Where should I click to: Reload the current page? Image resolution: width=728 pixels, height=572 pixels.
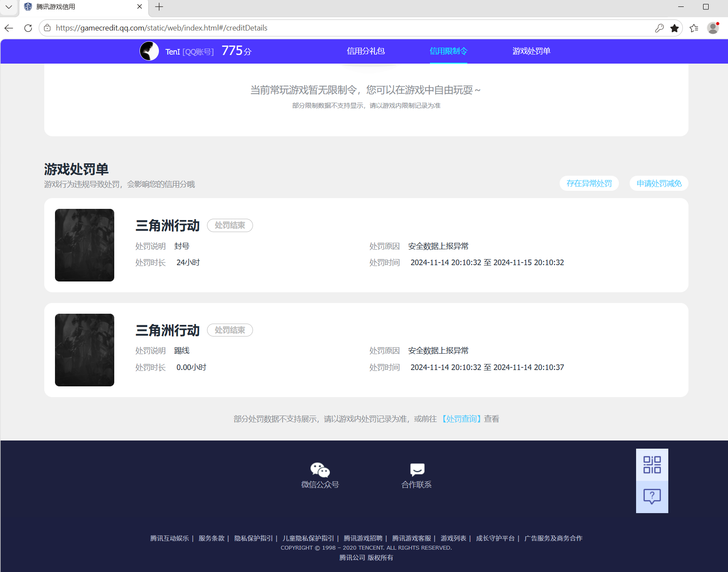click(x=28, y=28)
